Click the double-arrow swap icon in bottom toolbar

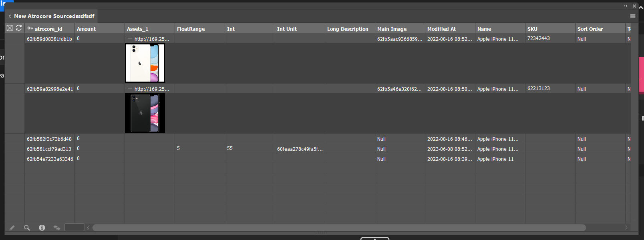(x=57, y=228)
